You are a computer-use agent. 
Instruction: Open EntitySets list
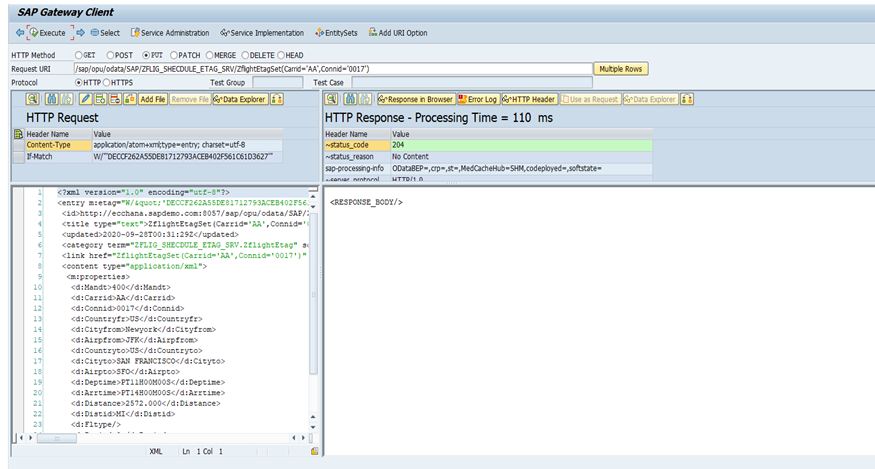tap(336, 33)
